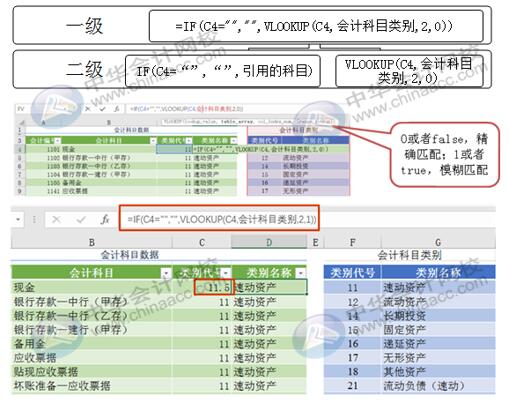Click code 18 in the blue category table
Screen dimensions: 509x402
tap(353, 372)
